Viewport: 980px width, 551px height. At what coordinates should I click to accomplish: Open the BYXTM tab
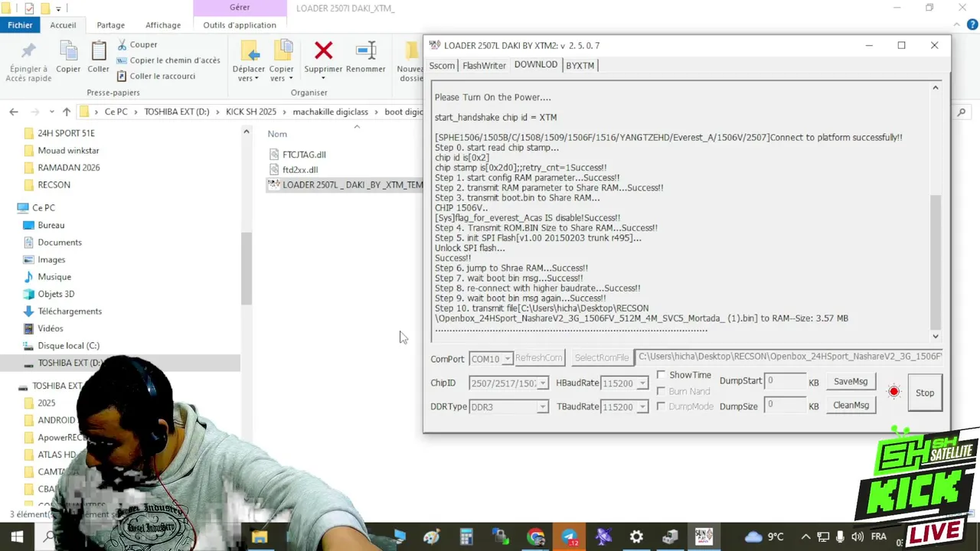[580, 66]
